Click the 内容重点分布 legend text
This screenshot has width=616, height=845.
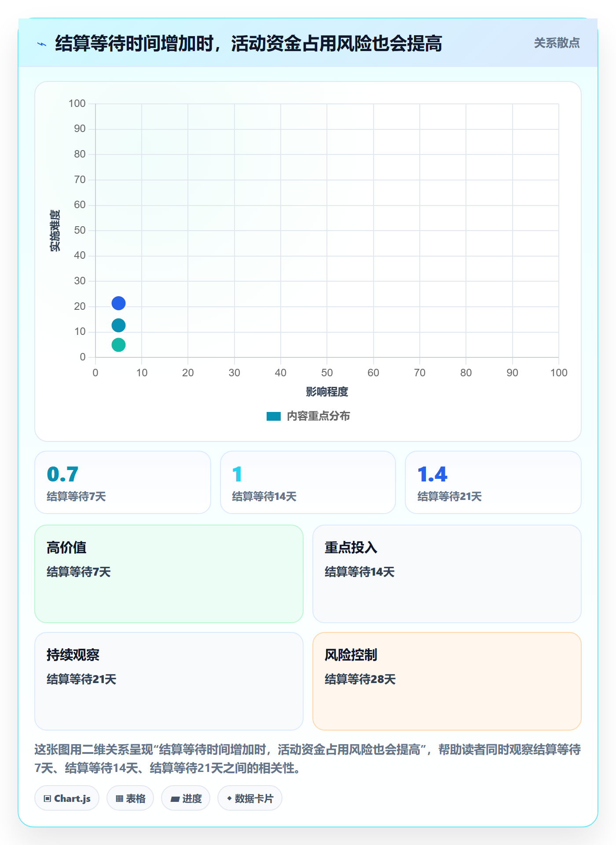[318, 416]
